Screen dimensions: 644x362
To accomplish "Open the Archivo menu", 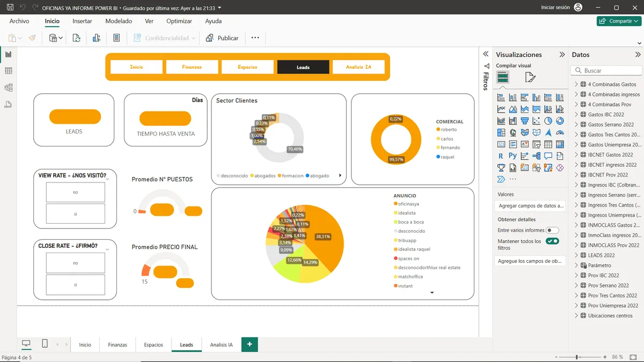I will [19, 21].
